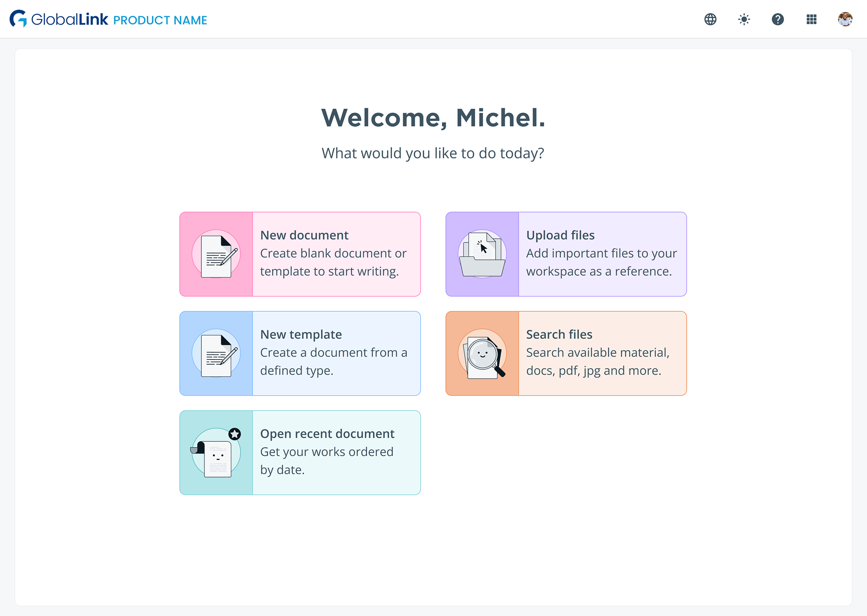867x616 pixels.
Task: Select the "New document" title
Action: pos(304,235)
